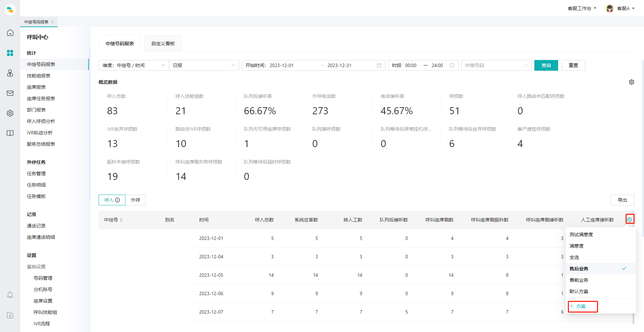The height and width of the screenshot is (332, 644).
Task: Click the 00:00 start time field
Action: click(x=411, y=65)
